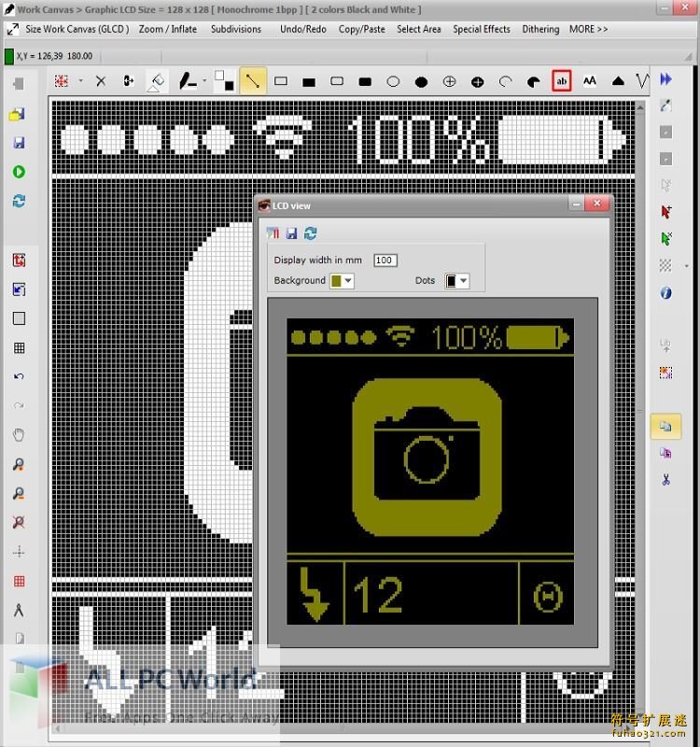
Task: Open the Copy/Paste menu
Action: point(361,29)
